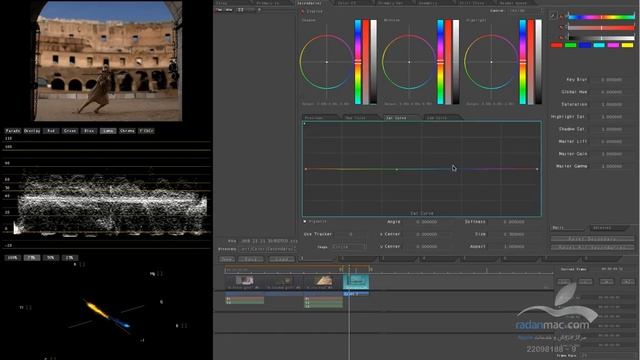The height and width of the screenshot is (360, 640).
Task: Select the highlighted cyan clip in timeline
Action: pyautogui.click(x=356, y=282)
